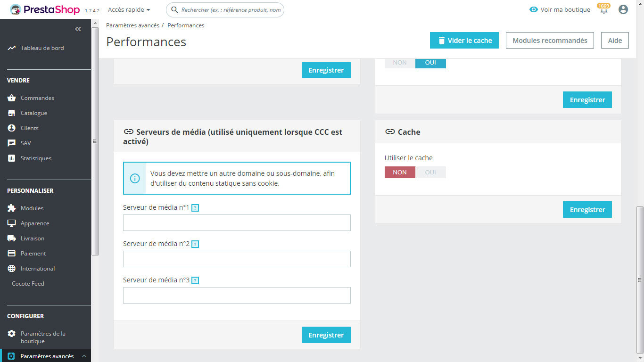Click the Apparence monitor icon
Viewport: 644px width, 362px height.
click(12, 223)
